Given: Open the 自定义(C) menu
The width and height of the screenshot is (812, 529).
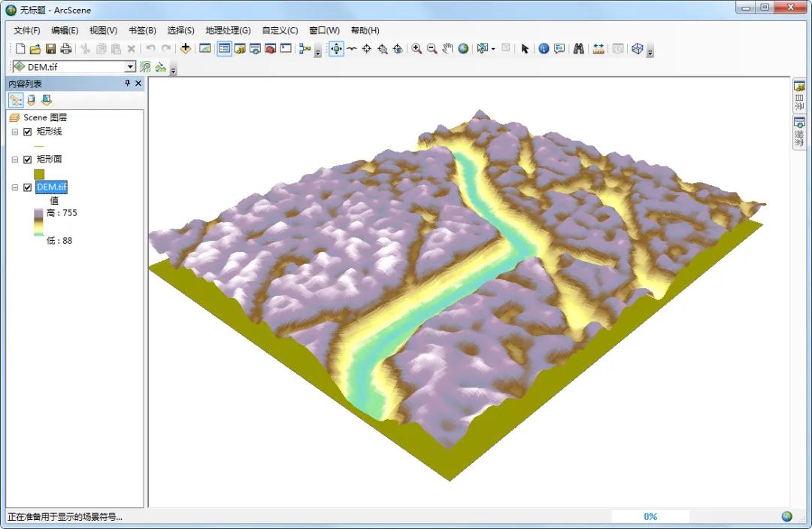Looking at the screenshot, I should click(280, 31).
